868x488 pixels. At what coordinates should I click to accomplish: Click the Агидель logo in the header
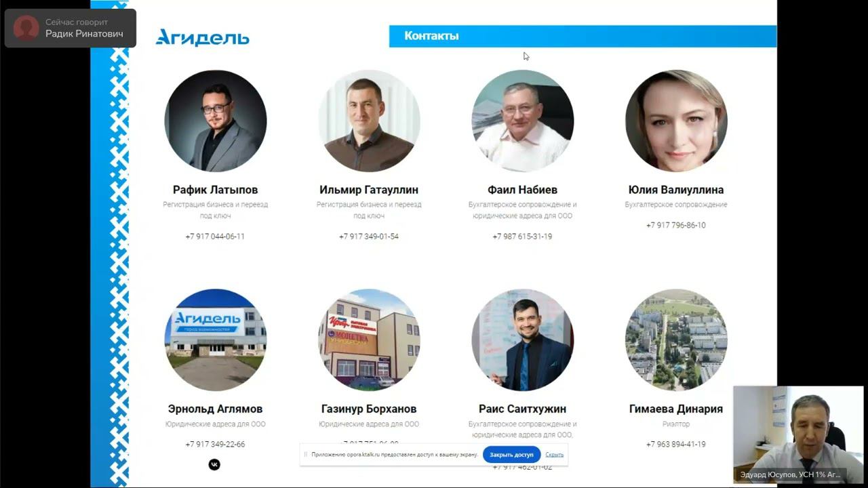point(203,37)
